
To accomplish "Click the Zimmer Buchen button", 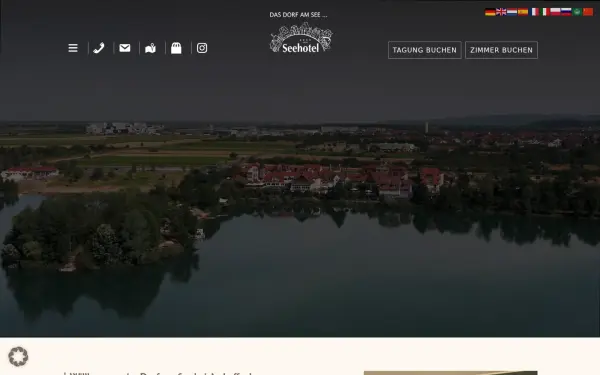I will tap(501, 50).
